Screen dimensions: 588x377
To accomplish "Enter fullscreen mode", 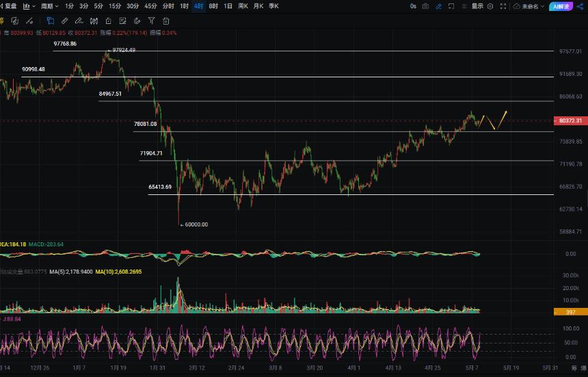I will tap(503, 6).
